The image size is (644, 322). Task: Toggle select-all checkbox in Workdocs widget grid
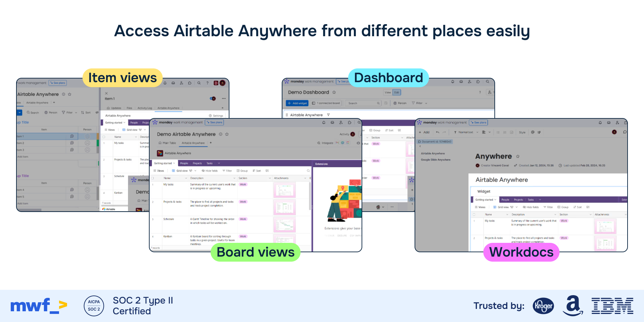click(x=474, y=214)
